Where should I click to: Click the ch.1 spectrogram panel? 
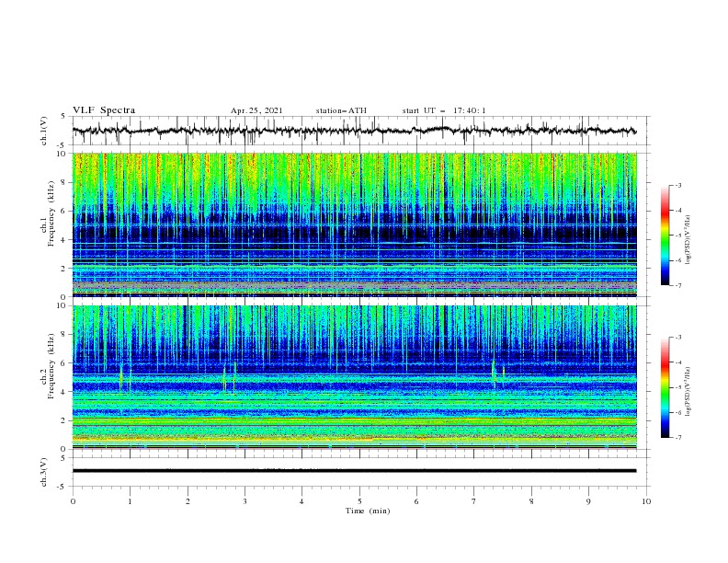(355, 224)
